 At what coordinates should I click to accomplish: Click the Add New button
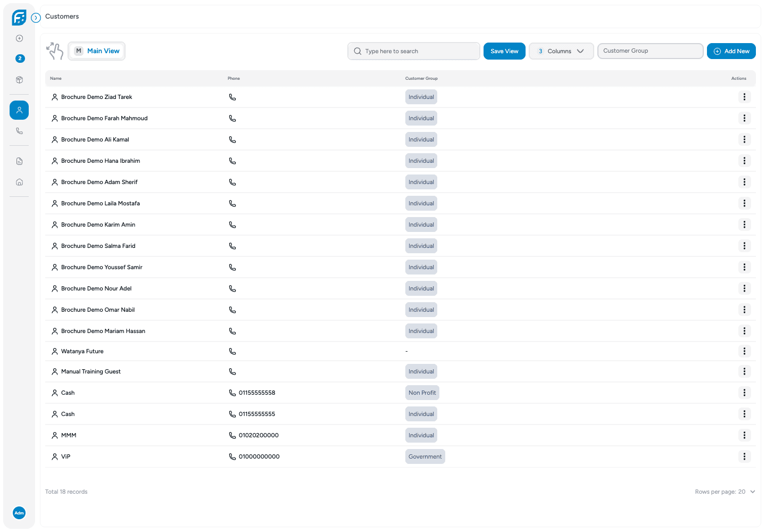coord(731,51)
